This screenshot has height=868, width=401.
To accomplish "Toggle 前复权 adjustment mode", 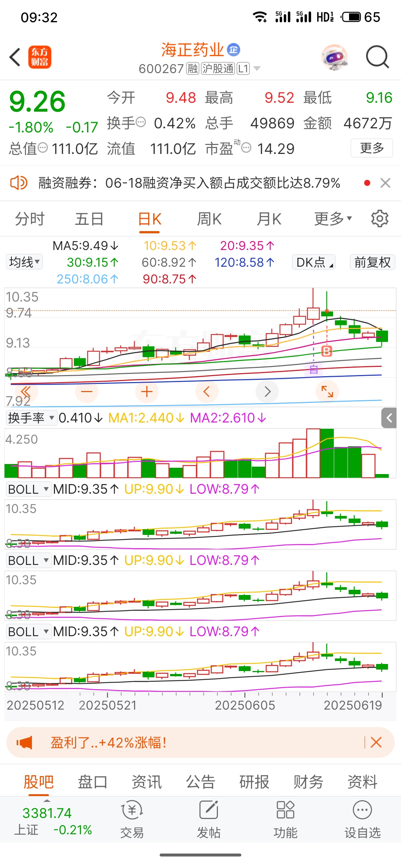I will point(372,262).
